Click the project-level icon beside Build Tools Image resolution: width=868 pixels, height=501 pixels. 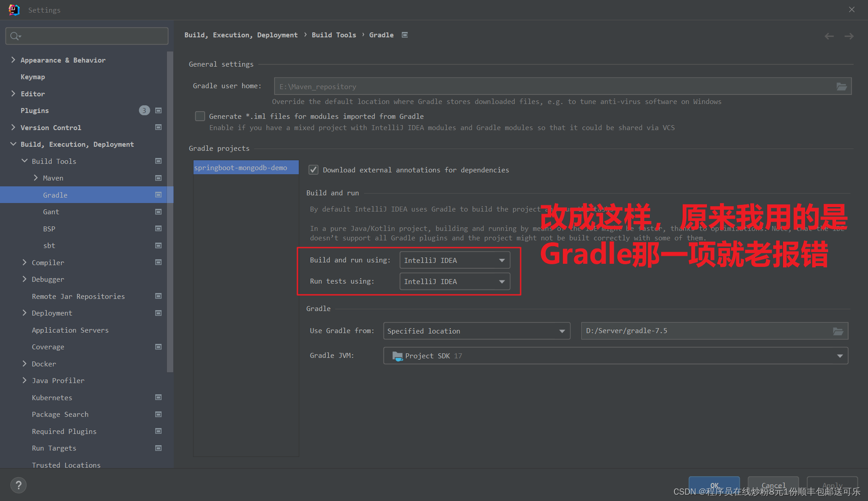point(158,161)
